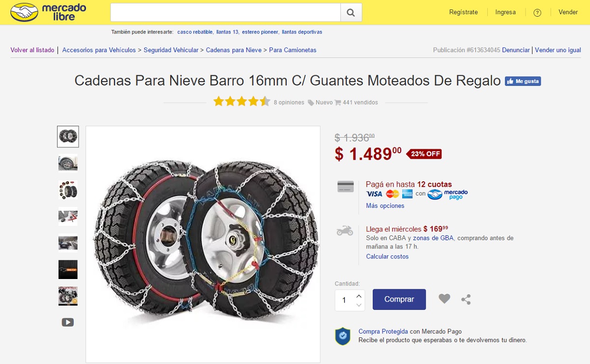Image resolution: width=590 pixels, height=364 pixels.
Task: Open Cadenas para Nieve breadcrumb category
Action: point(234,50)
